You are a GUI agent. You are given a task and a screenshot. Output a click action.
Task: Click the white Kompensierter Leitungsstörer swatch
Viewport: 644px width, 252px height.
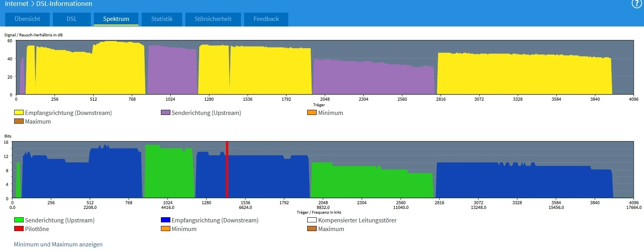[x=312, y=220]
